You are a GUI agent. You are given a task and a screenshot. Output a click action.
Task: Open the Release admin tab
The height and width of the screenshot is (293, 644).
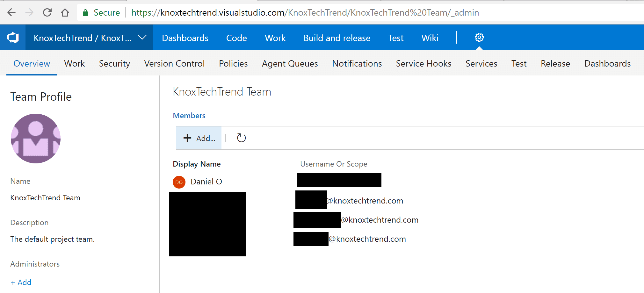pyautogui.click(x=555, y=63)
